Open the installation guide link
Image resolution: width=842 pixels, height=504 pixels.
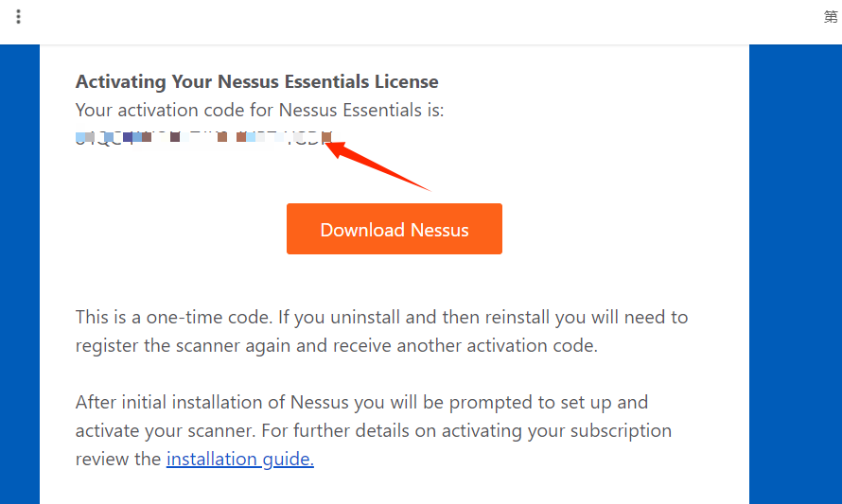coord(239,460)
